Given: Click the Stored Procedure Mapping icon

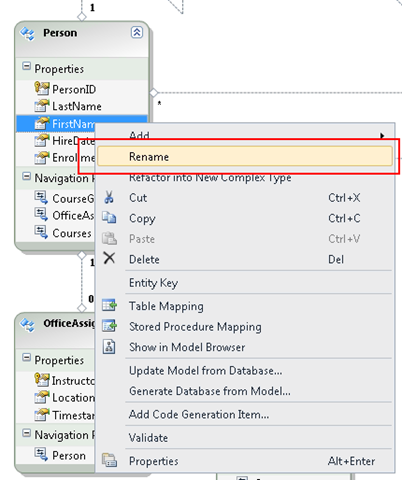Looking at the screenshot, I should (109, 326).
